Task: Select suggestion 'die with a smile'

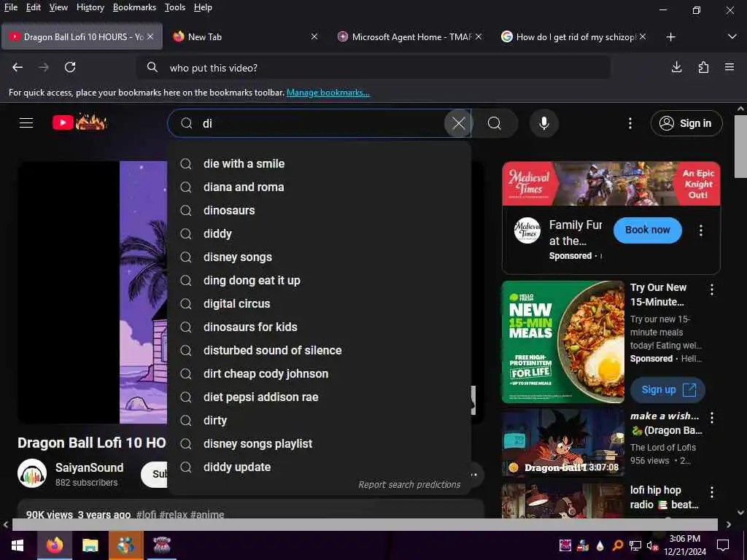Action: coord(320,164)
